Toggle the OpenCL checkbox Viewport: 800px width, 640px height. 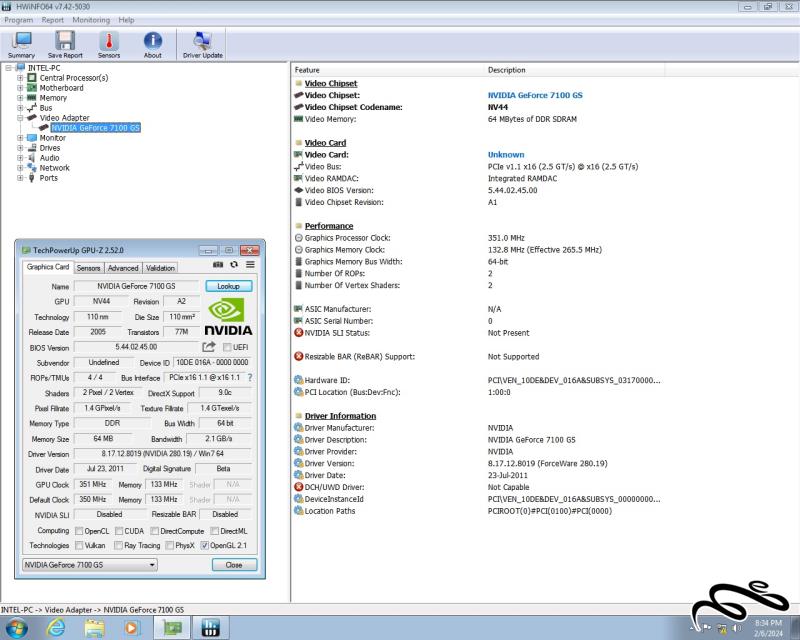(79, 531)
